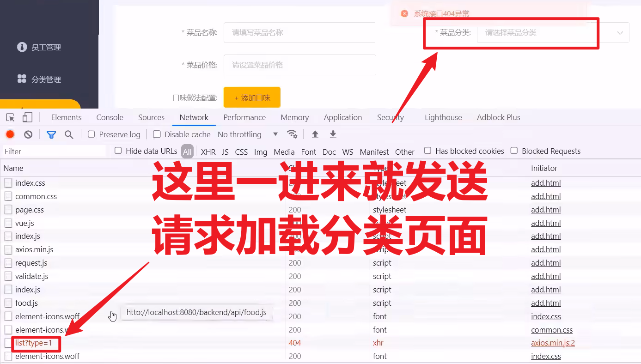Screen dimensions: 641x364
Task: Check Hide data URLs option
Action: (118, 151)
